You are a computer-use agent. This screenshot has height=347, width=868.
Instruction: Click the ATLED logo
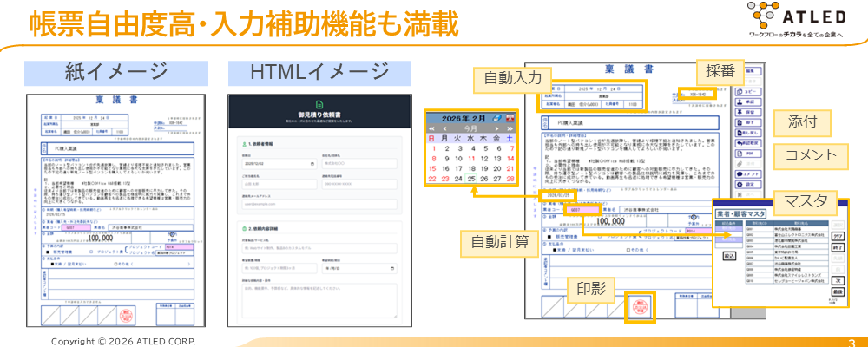click(797, 21)
